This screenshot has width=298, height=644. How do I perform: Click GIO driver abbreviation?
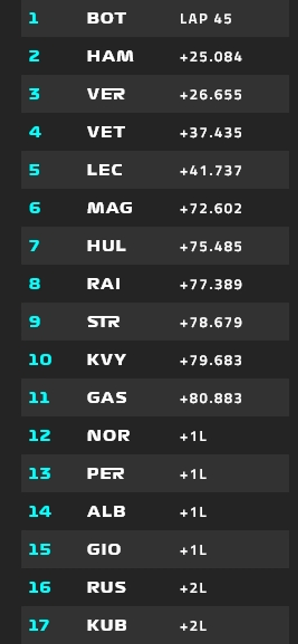(104, 550)
